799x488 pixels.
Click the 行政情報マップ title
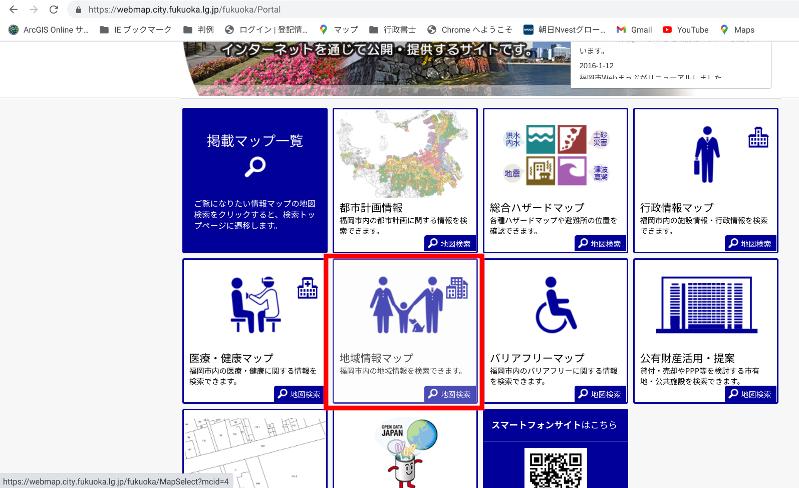click(x=677, y=207)
